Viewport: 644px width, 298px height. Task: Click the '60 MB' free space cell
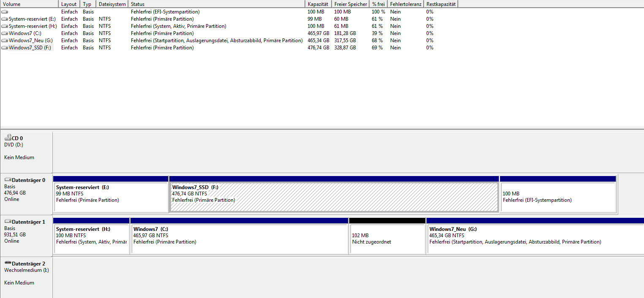341,19
